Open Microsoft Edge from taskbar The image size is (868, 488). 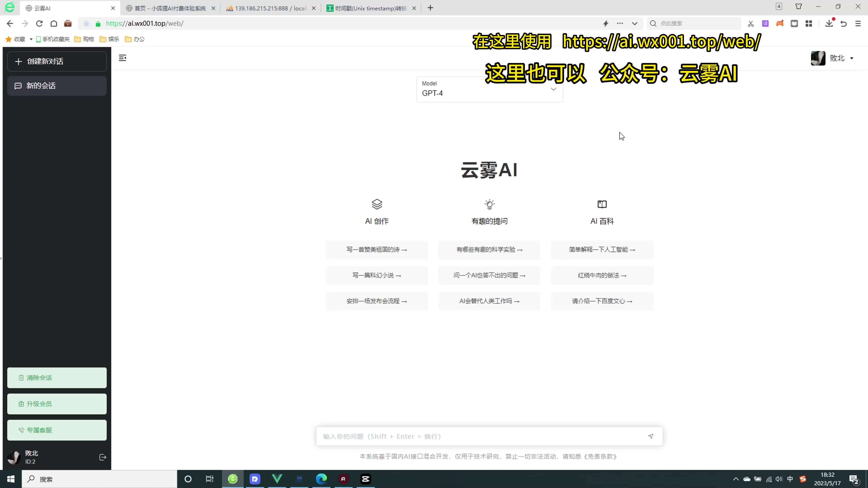click(x=321, y=479)
